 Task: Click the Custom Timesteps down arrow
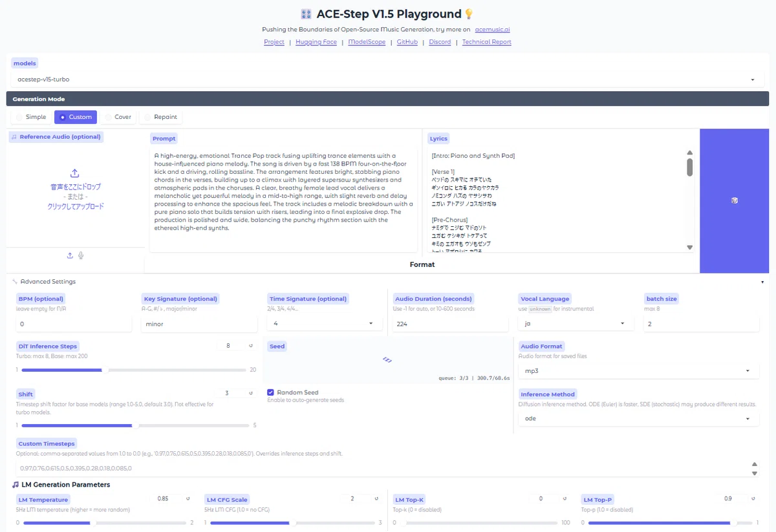753,473
